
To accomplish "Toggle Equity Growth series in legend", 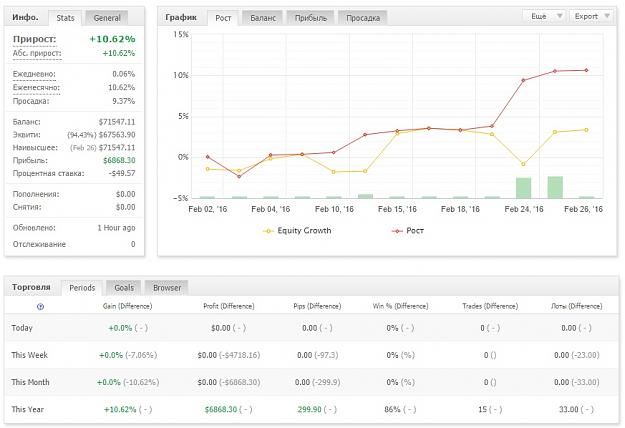I will (297, 230).
